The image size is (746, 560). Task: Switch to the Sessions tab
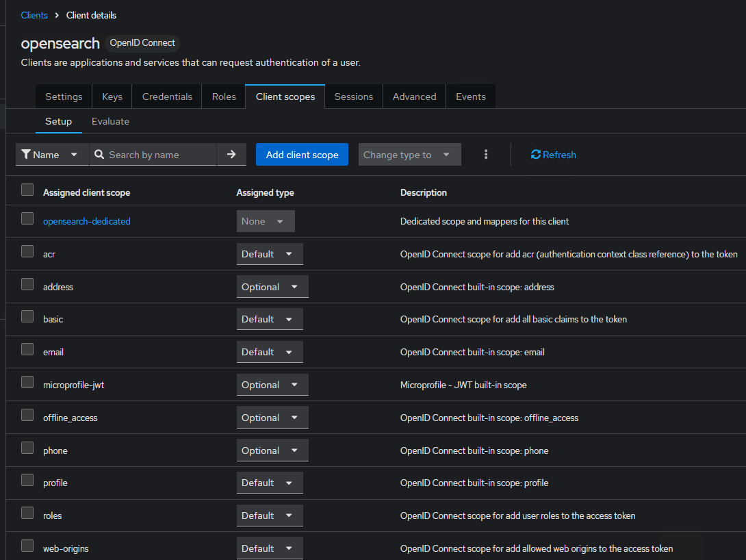[x=353, y=97]
